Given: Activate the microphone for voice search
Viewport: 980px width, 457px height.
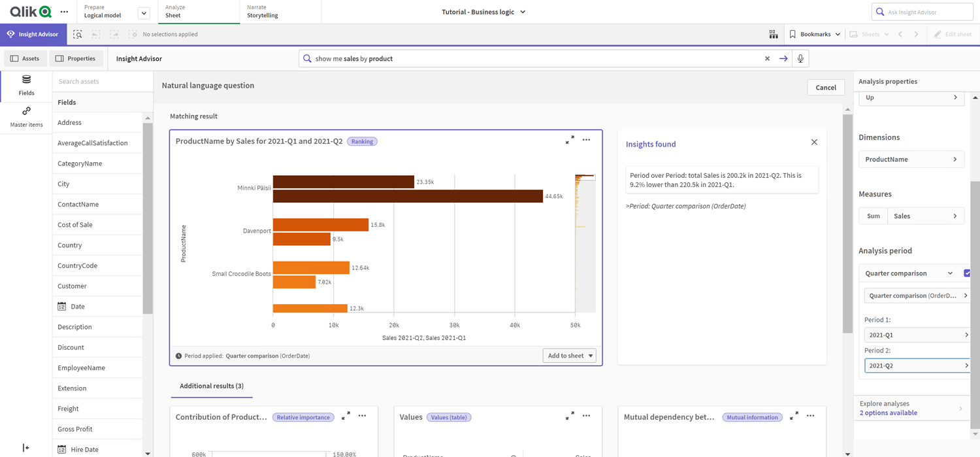Looking at the screenshot, I should click(x=800, y=58).
